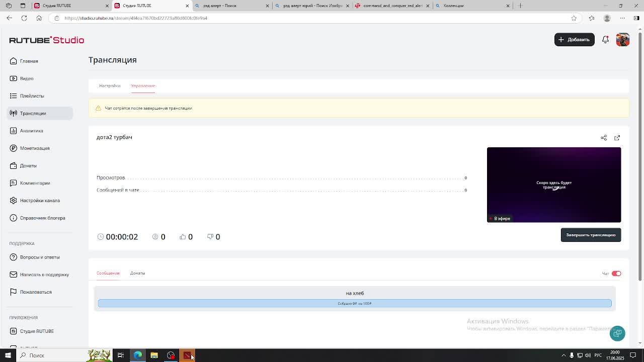Open browser settings and more menu

pos(622,18)
